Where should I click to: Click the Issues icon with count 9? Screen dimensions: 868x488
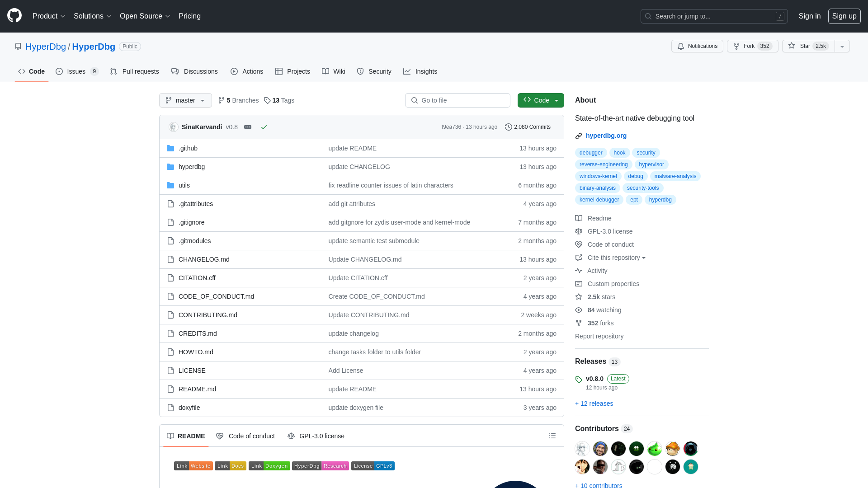pyautogui.click(x=77, y=71)
